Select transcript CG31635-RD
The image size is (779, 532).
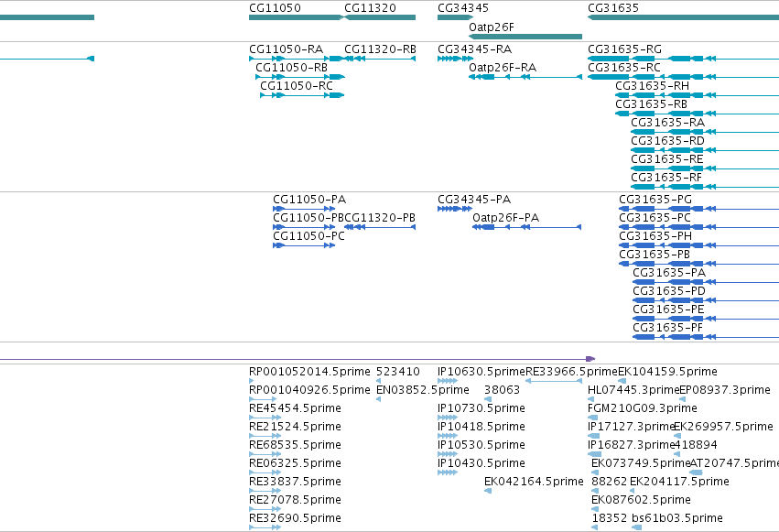(667, 141)
